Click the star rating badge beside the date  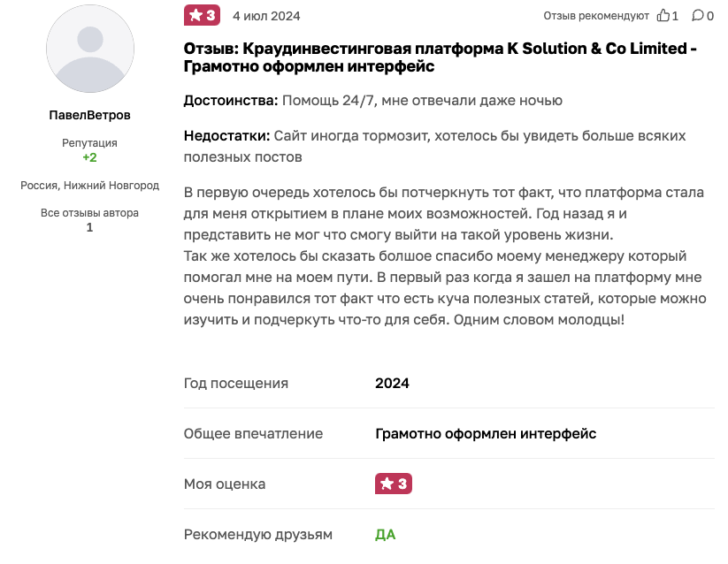pyautogui.click(x=202, y=16)
